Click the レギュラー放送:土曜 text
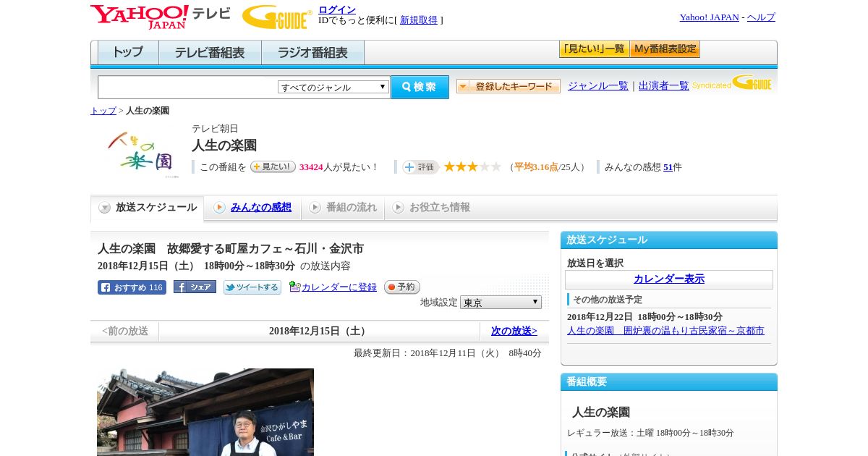 point(650,433)
